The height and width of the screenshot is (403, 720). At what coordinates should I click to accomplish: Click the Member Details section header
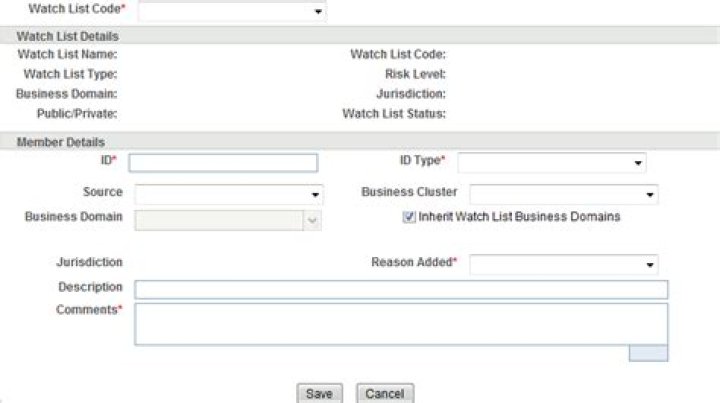click(61, 143)
